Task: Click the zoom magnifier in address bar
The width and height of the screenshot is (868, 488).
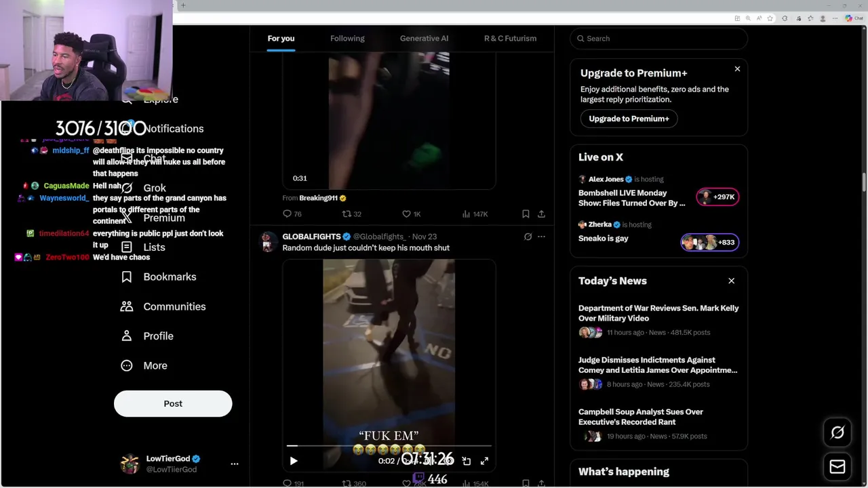Action: point(748,18)
